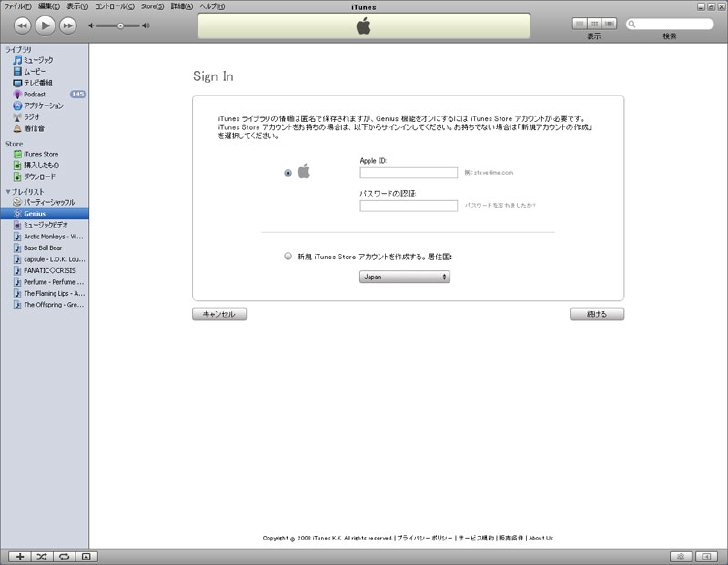
Task: Open About Us link in footer
Action: [541, 538]
